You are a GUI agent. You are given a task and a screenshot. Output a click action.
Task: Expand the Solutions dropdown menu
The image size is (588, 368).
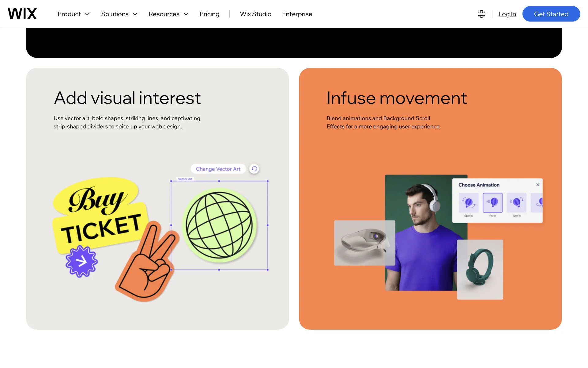point(119,14)
